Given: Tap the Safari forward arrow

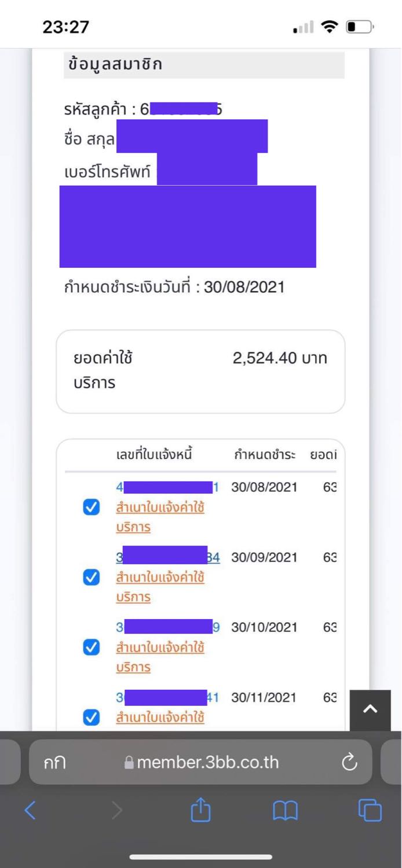Looking at the screenshot, I should point(116,810).
